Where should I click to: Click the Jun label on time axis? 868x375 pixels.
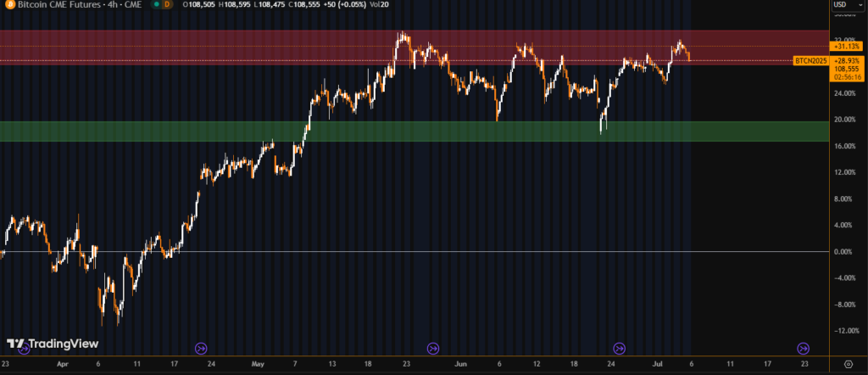460,362
